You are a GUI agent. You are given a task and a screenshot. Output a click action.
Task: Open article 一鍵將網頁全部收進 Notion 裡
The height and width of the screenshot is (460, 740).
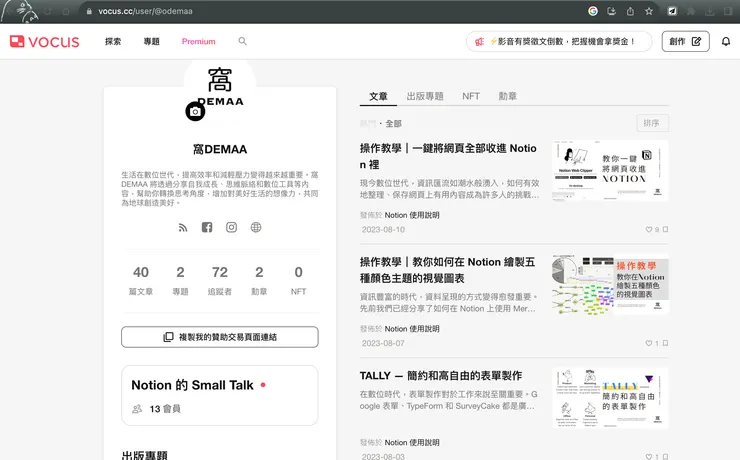[x=448, y=156]
